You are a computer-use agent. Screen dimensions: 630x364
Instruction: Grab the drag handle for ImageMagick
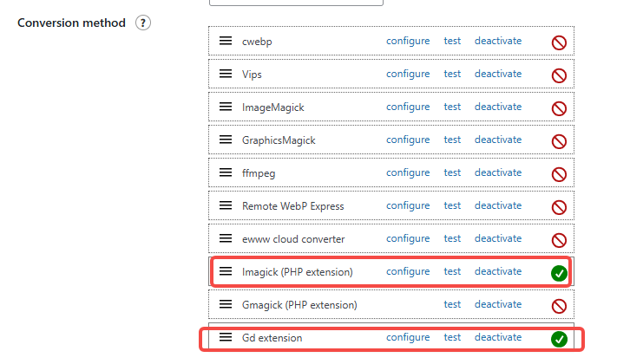(x=226, y=107)
